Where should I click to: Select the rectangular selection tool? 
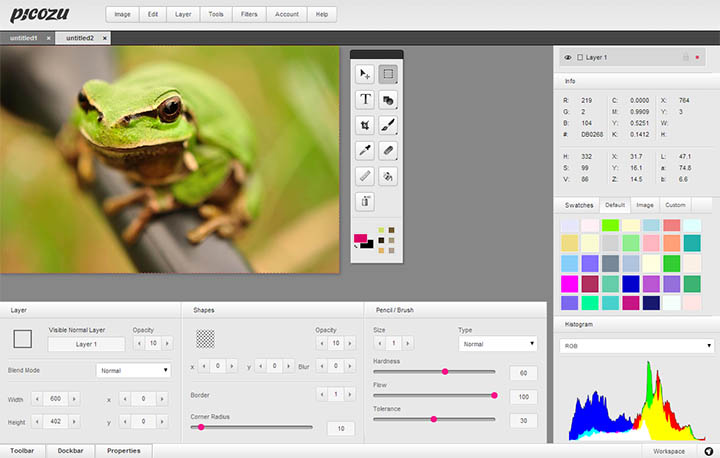388,74
